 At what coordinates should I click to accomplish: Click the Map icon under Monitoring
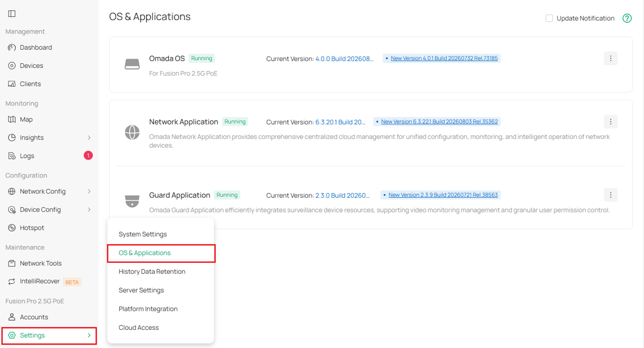pos(12,119)
